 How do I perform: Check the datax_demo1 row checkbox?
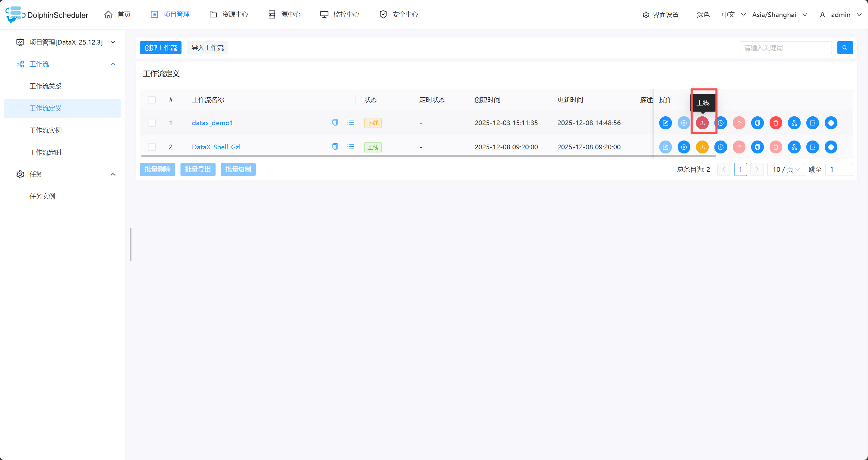point(152,123)
